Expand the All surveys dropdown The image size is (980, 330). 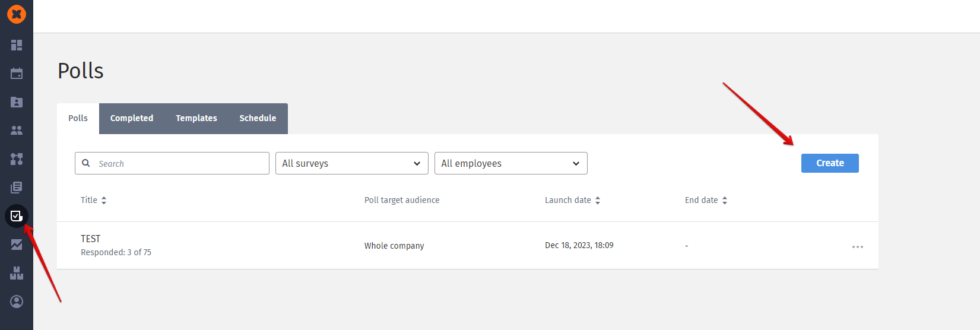click(352, 163)
